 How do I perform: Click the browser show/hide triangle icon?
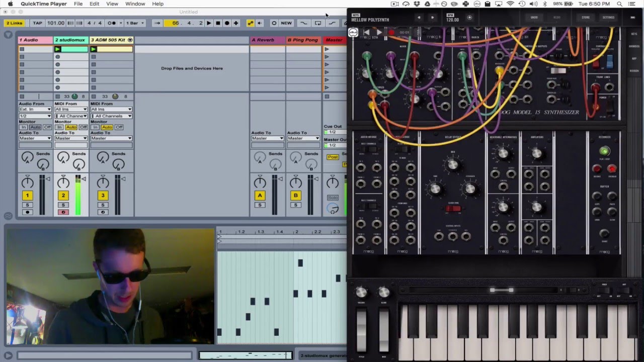(8, 35)
